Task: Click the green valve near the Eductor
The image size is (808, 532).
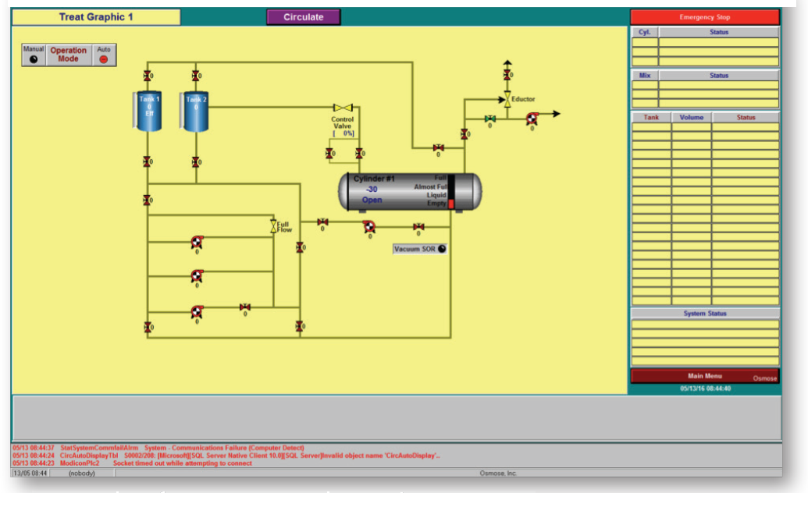Action: click(489, 119)
